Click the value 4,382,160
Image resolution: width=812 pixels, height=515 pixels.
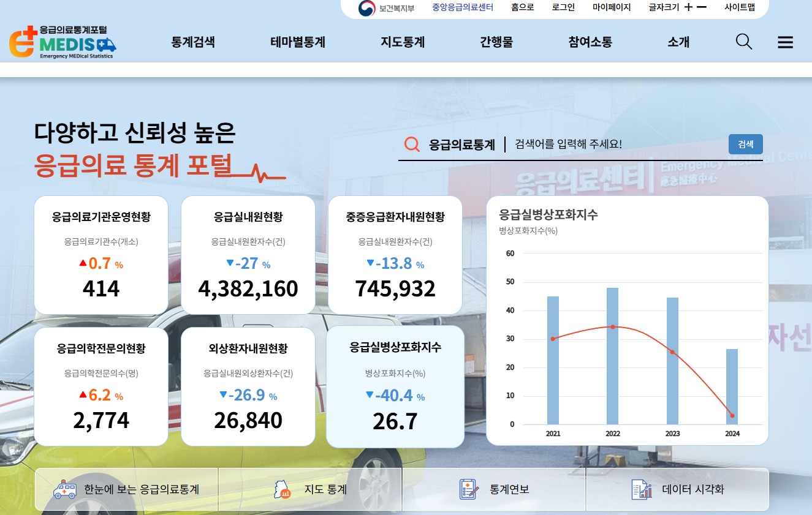(248, 288)
